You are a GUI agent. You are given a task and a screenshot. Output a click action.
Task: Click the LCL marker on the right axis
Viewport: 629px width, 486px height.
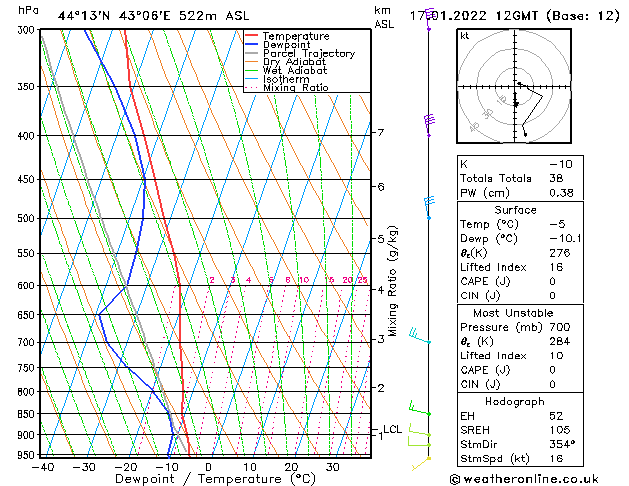pyautogui.click(x=392, y=429)
